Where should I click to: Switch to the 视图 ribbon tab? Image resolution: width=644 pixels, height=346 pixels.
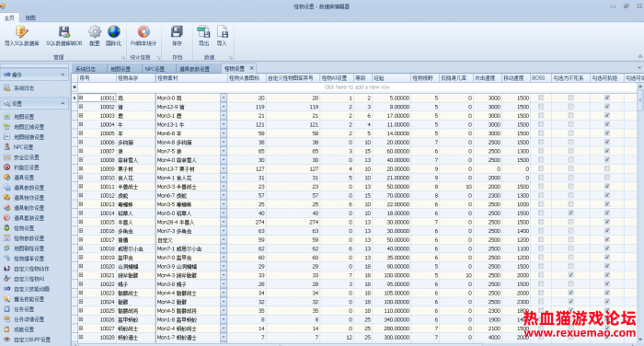30,17
